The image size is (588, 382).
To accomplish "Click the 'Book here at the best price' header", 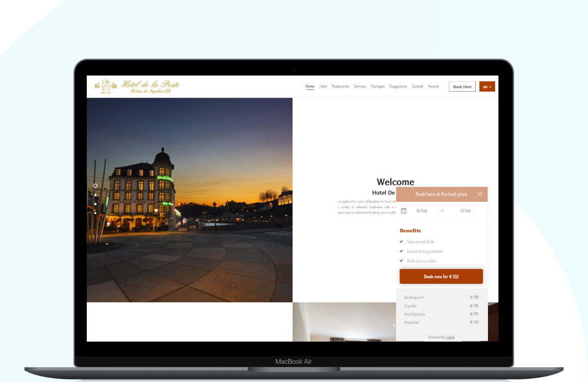I will (441, 195).
